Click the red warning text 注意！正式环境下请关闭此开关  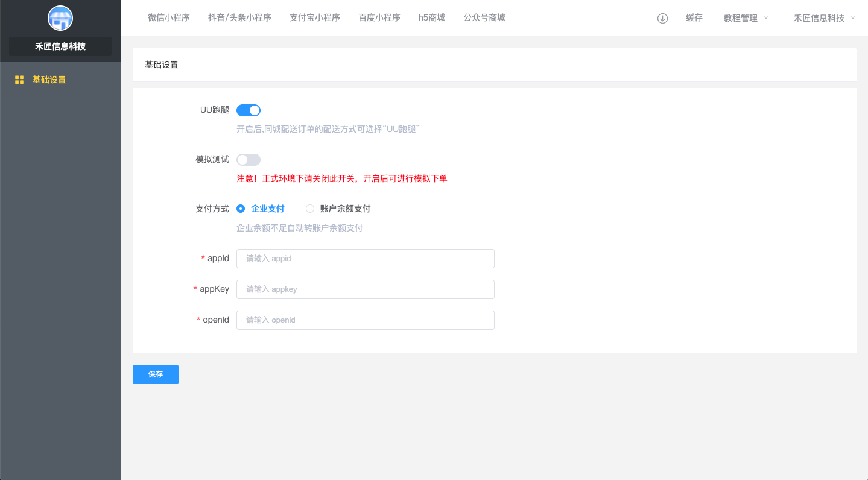pyautogui.click(x=341, y=178)
